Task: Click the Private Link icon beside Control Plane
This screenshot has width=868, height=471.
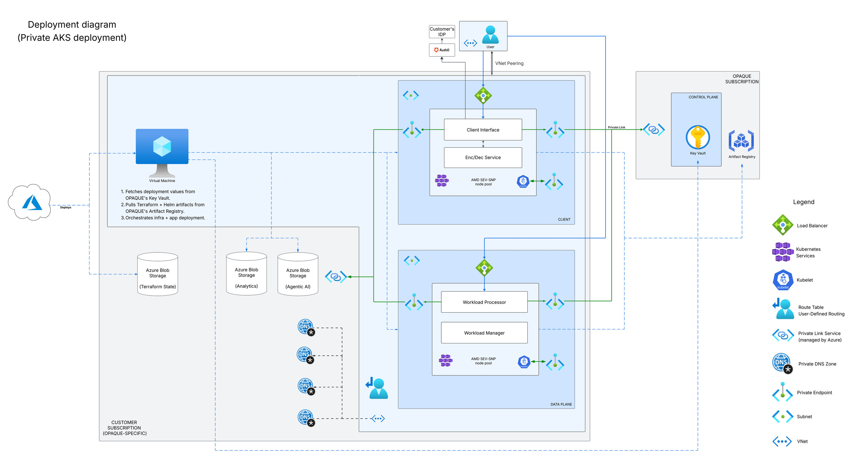Action: coord(654,130)
